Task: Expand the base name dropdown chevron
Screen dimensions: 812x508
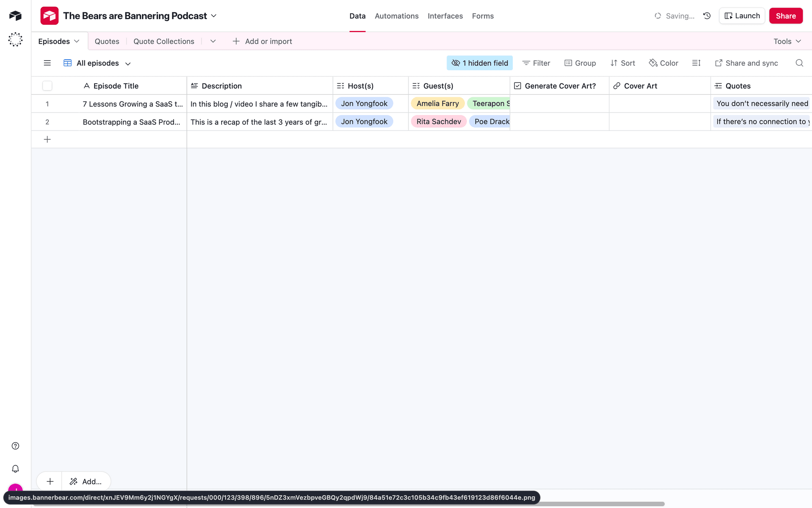Action: (x=214, y=16)
